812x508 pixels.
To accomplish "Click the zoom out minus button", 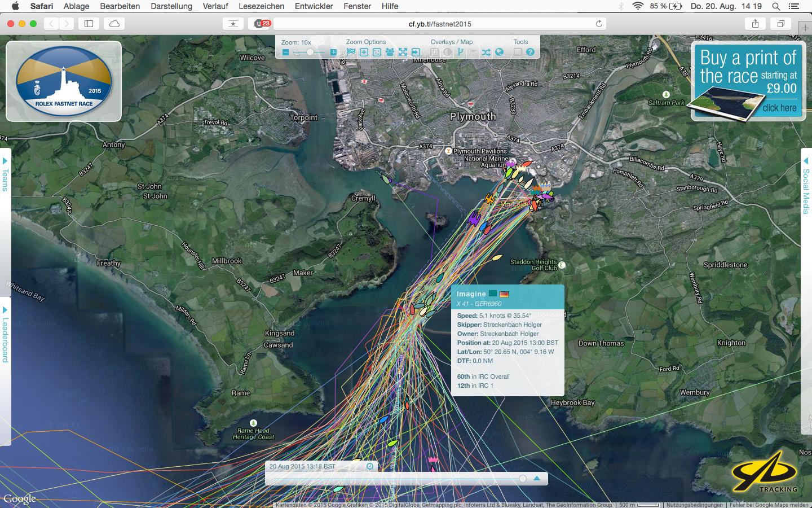I will pyautogui.click(x=285, y=52).
